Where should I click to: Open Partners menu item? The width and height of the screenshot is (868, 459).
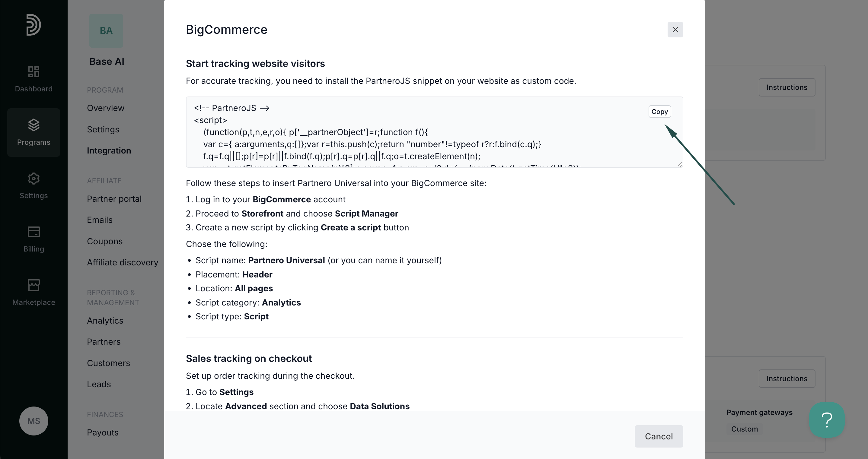[104, 342]
